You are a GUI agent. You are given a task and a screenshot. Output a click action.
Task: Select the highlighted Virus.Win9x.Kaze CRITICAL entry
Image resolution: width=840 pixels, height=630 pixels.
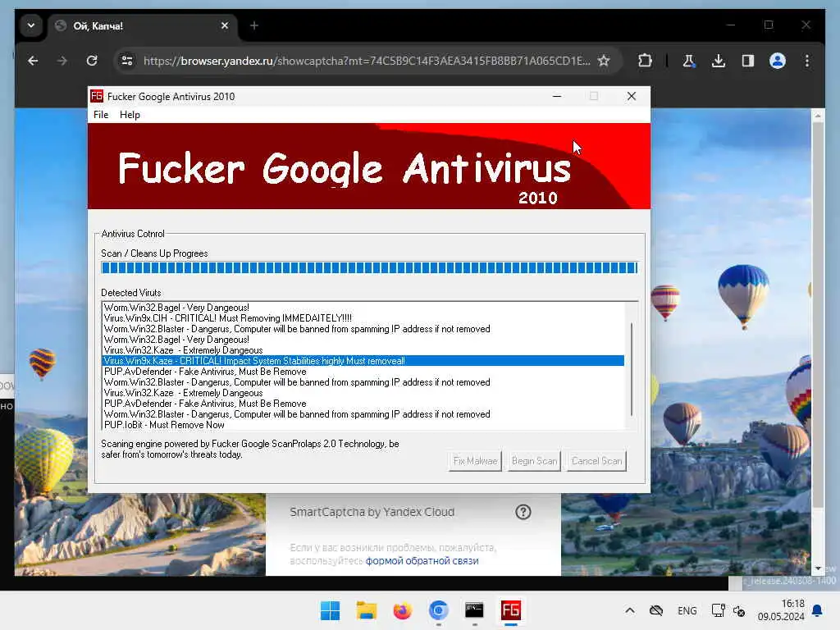(363, 361)
